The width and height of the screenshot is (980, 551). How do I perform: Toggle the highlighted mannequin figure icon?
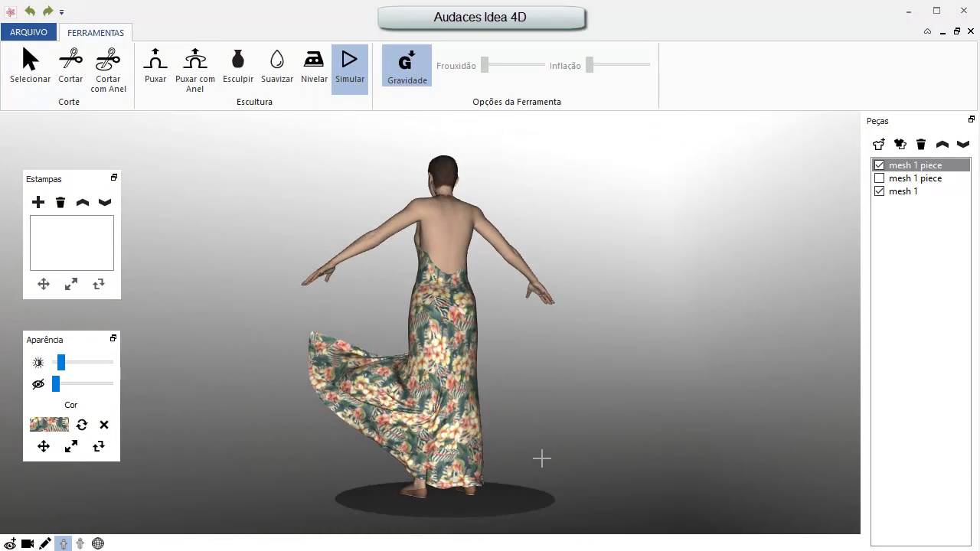coord(63,543)
